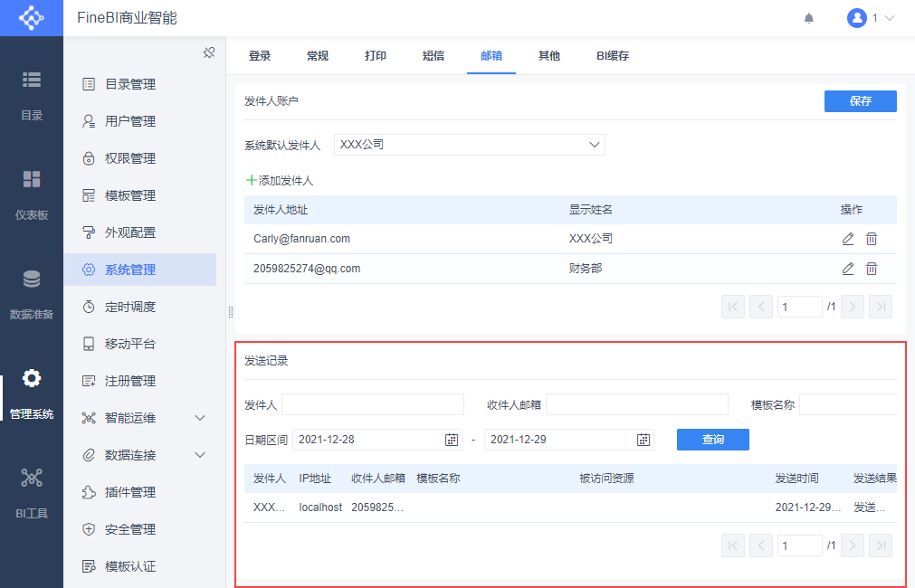Open 用户管理 in the menu

pyautogui.click(x=140, y=121)
